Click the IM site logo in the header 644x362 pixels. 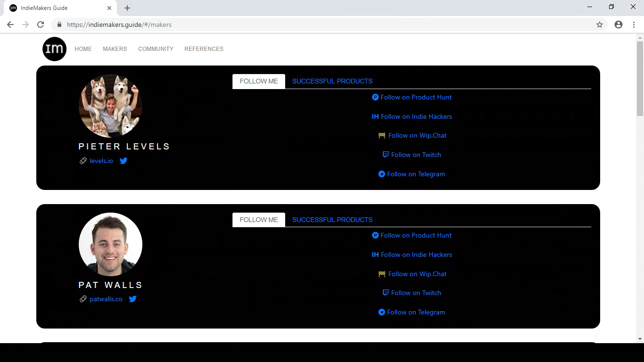(x=54, y=49)
